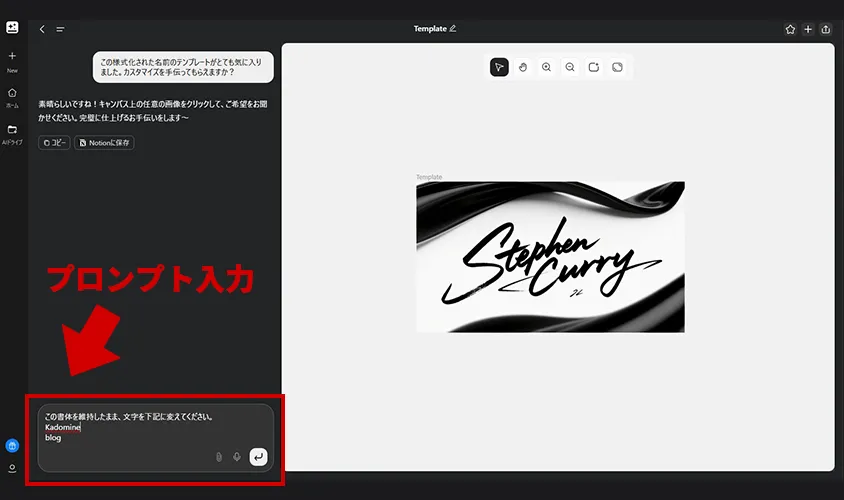Click the microphone voice input icon

click(237, 457)
